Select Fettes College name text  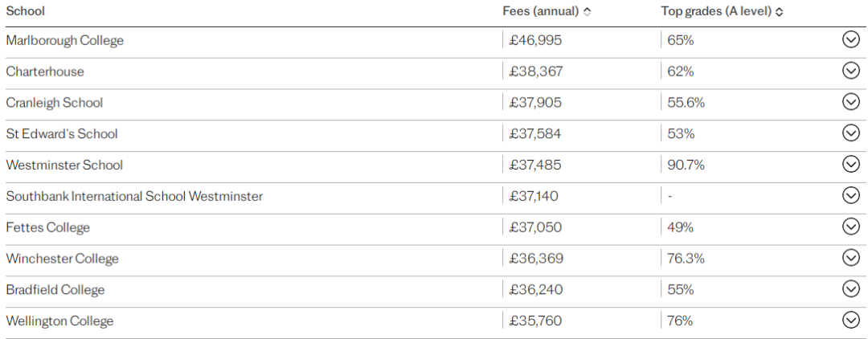coord(47,227)
